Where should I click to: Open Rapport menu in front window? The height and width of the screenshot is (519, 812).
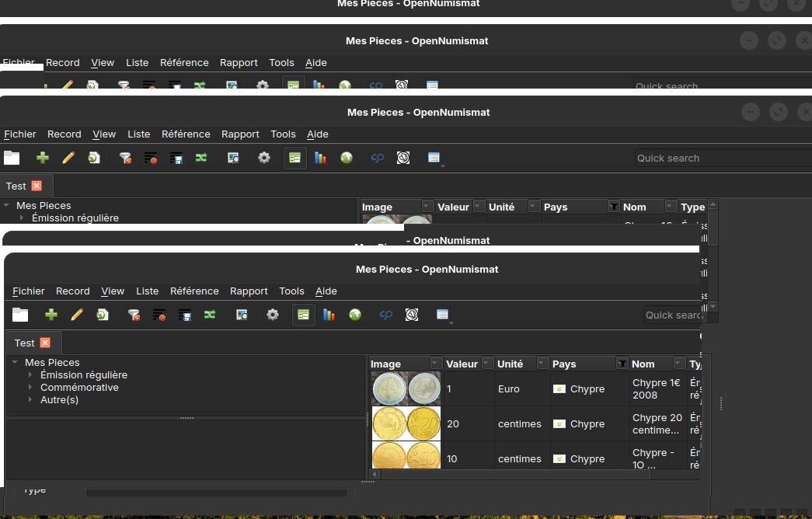[249, 291]
